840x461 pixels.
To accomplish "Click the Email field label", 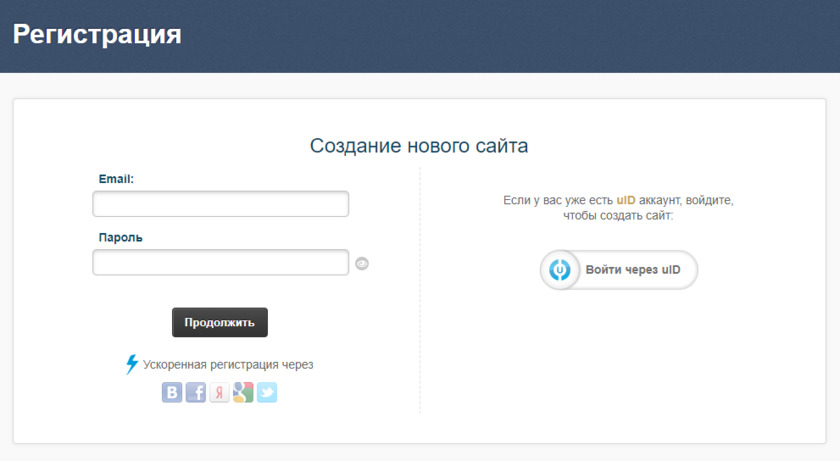I will coord(116,179).
